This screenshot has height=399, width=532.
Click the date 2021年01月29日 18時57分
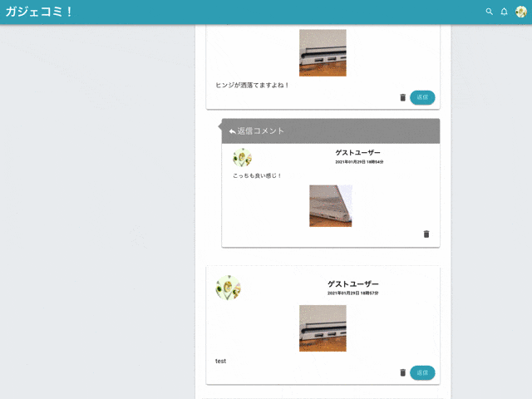tap(352, 293)
